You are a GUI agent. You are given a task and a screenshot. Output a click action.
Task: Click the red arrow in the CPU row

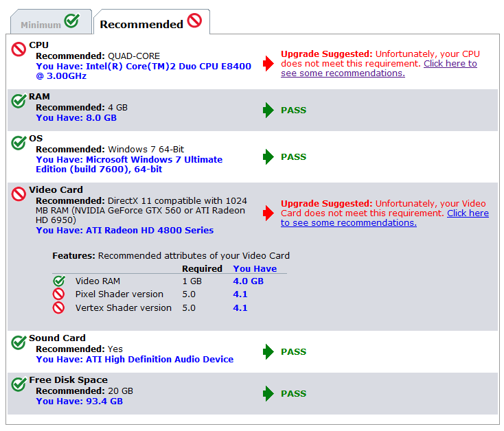(268, 64)
